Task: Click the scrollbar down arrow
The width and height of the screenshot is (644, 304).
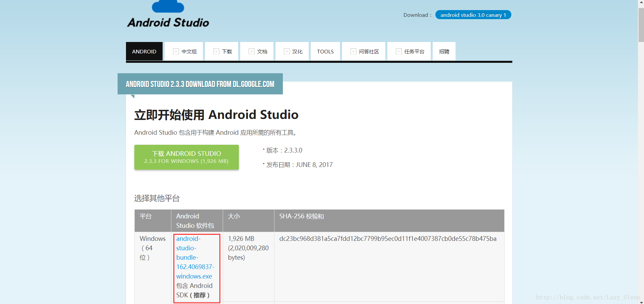Action: pyautogui.click(x=641, y=302)
